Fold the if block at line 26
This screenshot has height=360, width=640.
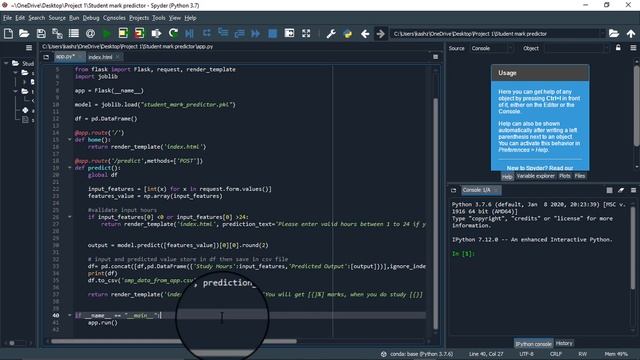(69, 217)
